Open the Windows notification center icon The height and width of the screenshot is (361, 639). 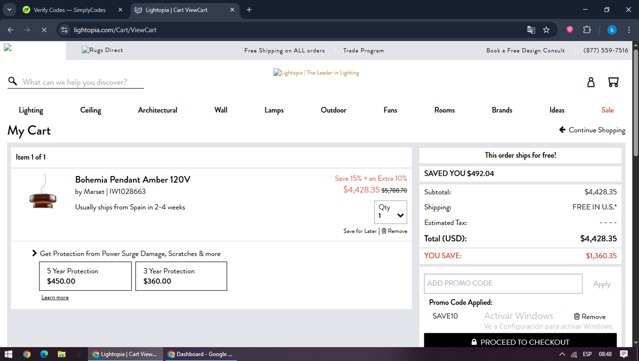[x=624, y=354]
